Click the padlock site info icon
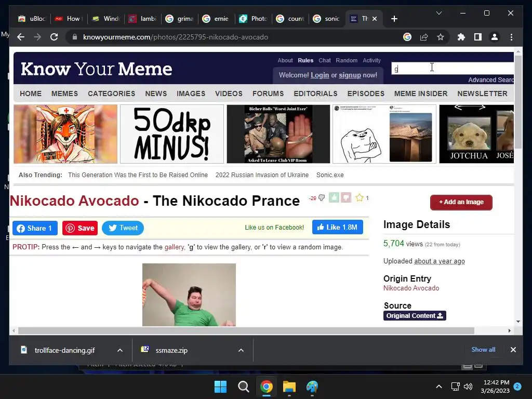 (x=75, y=37)
